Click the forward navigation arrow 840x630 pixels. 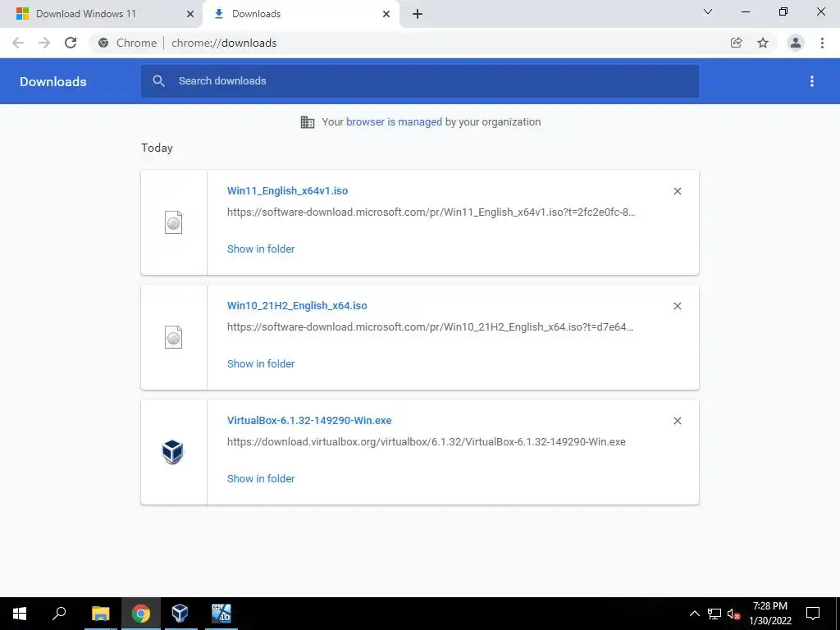point(44,43)
